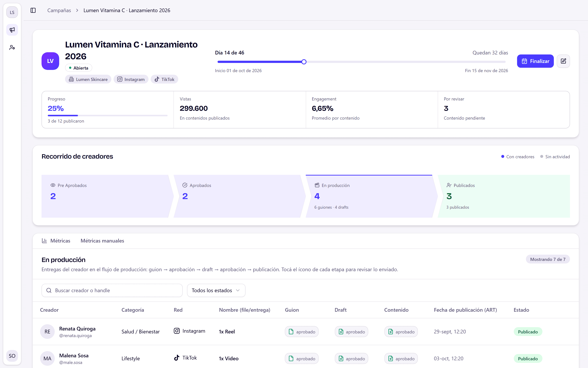Click the Por revisar 3 card
Viewport: 588px width, 368px height.
[x=504, y=109]
